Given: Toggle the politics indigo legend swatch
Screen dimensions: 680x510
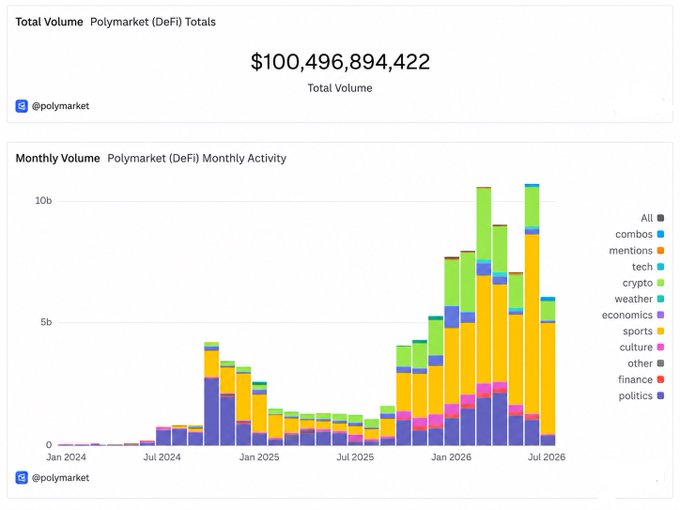Looking at the screenshot, I should pos(660,396).
